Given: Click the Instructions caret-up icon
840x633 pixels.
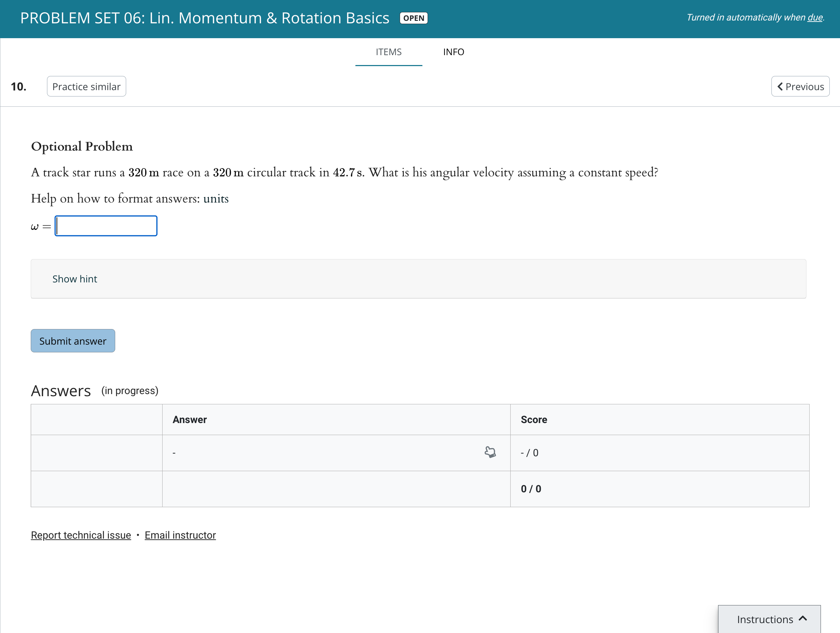Looking at the screenshot, I should coord(803,619).
